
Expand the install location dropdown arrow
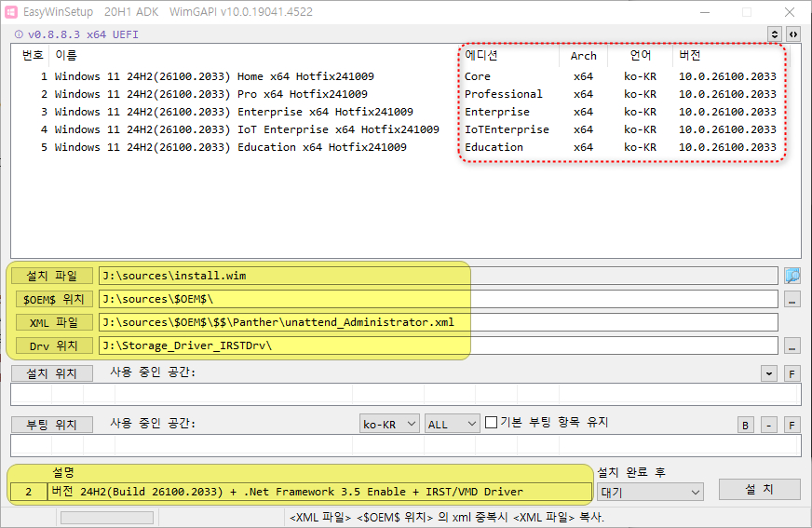click(769, 373)
